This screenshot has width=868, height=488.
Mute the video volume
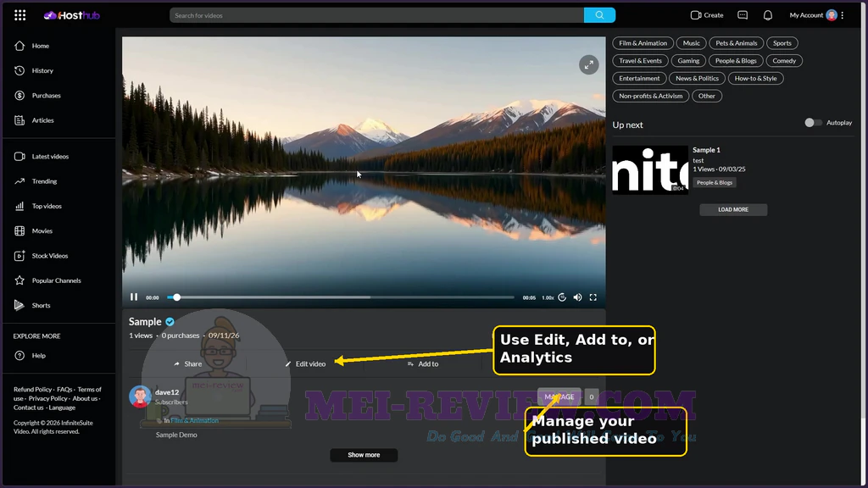click(577, 297)
